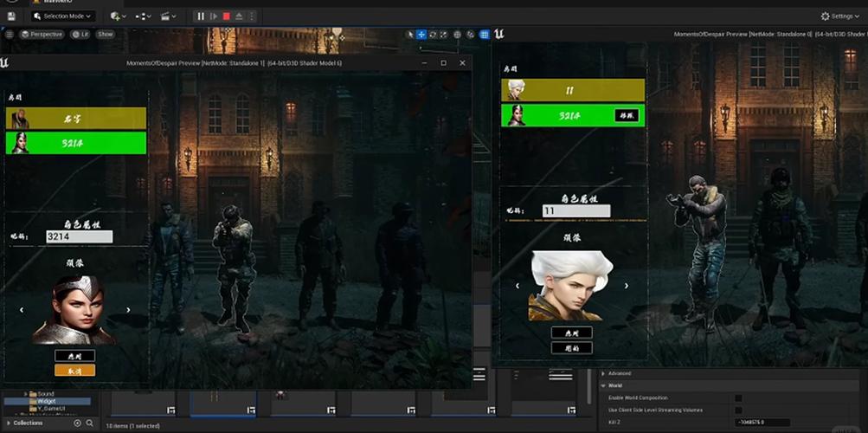
Task: Show previous avatar in right preview window
Action: pos(518,286)
